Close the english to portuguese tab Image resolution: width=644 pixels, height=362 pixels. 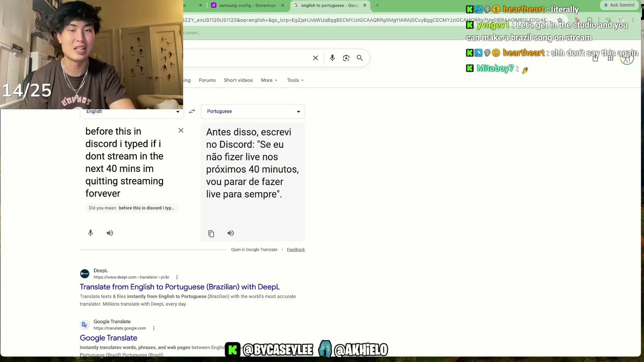[365, 6]
